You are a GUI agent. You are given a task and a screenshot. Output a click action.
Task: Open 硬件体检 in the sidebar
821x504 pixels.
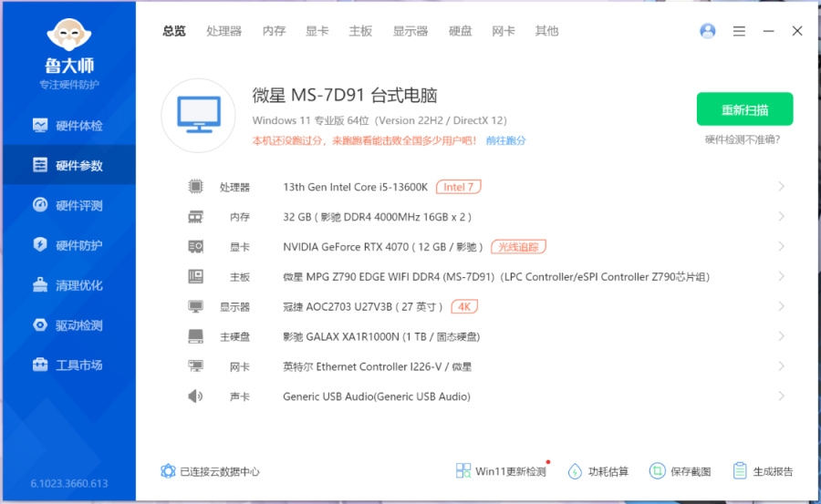(68, 126)
